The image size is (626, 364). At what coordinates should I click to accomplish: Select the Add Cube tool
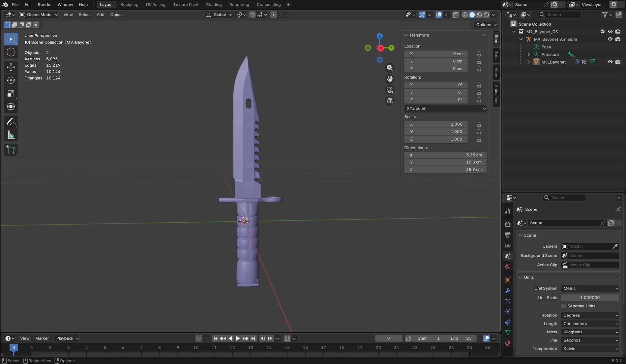[x=11, y=150]
